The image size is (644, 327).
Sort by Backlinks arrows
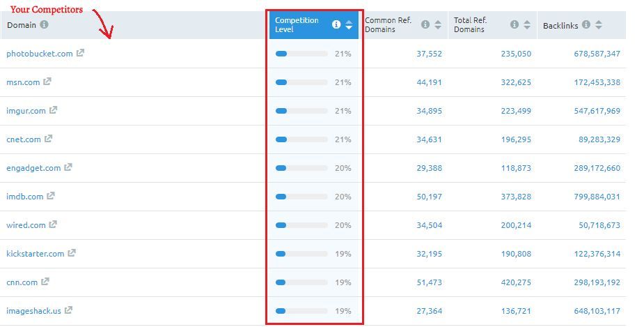[599, 24]
